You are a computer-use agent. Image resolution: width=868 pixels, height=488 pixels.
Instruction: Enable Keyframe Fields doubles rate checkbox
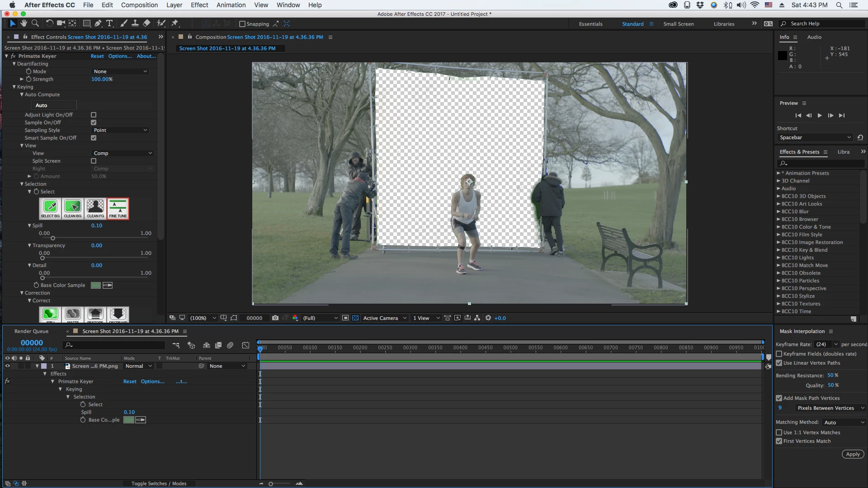coord(779,354)
